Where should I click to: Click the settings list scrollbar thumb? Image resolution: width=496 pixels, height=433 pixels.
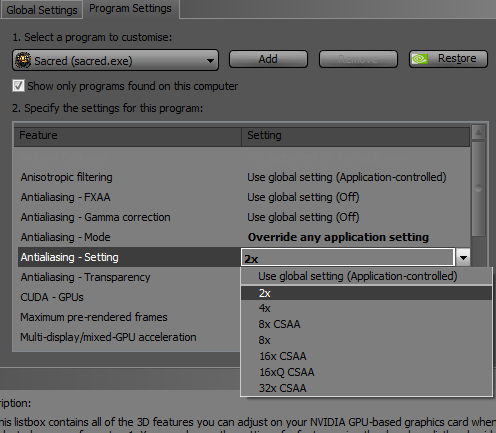[478, 189]
